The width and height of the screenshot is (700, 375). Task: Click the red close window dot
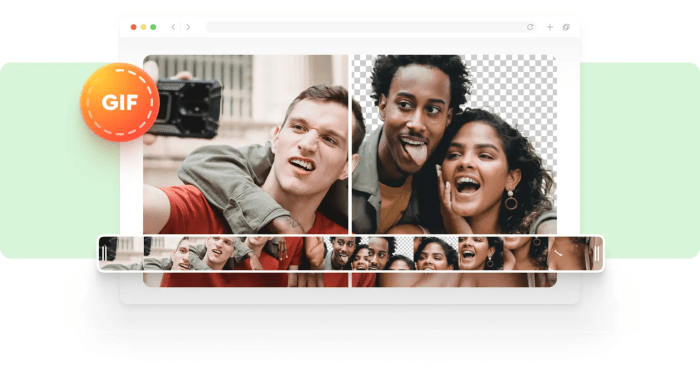tap(133, 27)
